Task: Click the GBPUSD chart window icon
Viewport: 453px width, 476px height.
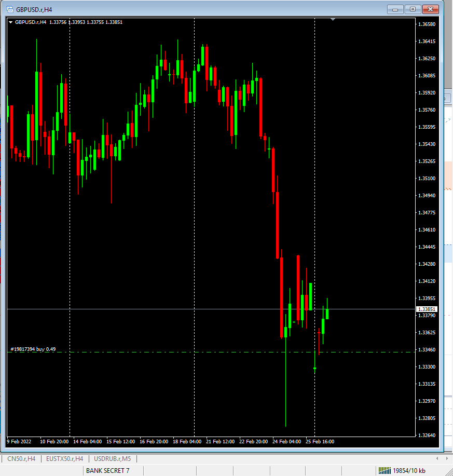Action: click(x=10, y=9)
